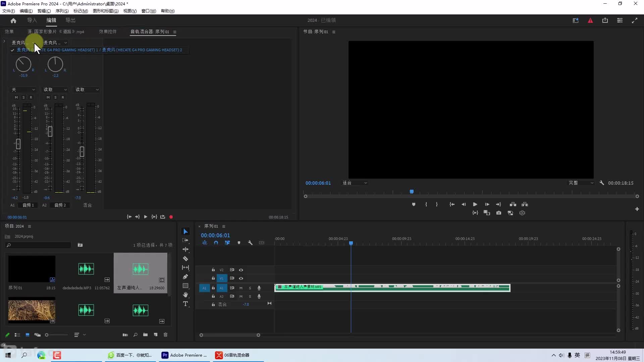Image resolution: width=644 pixels, height=362 pixels.
Task: Select the Slip tool
Action: pos(185,267)
